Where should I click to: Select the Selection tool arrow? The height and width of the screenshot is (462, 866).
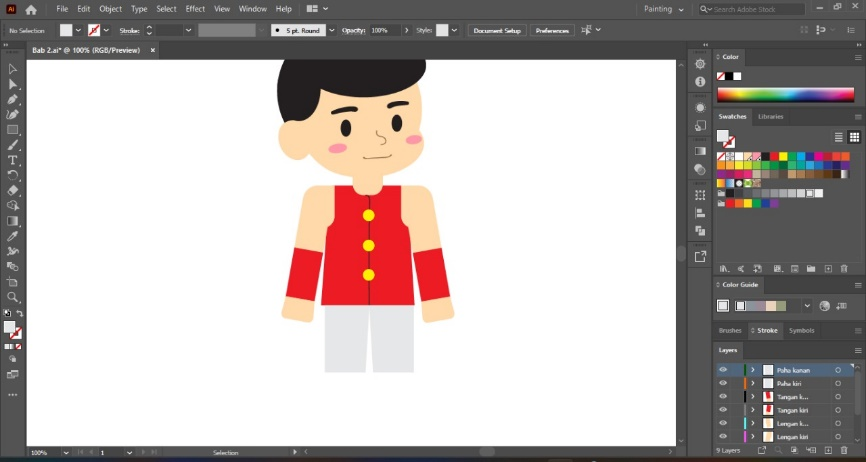point(12,69)
